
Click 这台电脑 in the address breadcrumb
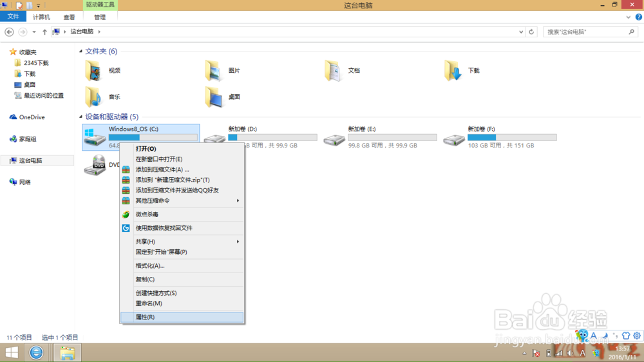click(x=82, y=32)
